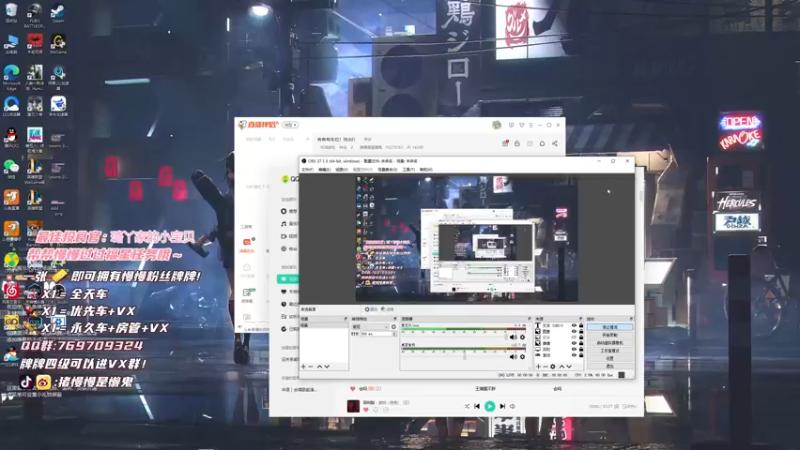
Task: Move the scene down in Scenes list
Action: (x=327, y=366)
